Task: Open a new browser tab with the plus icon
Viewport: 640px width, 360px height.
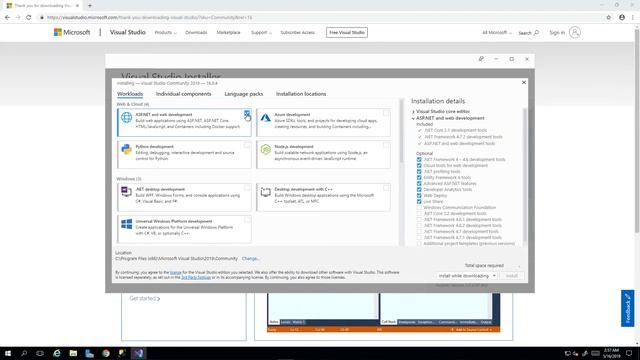Action: click(x=90, y=6)
